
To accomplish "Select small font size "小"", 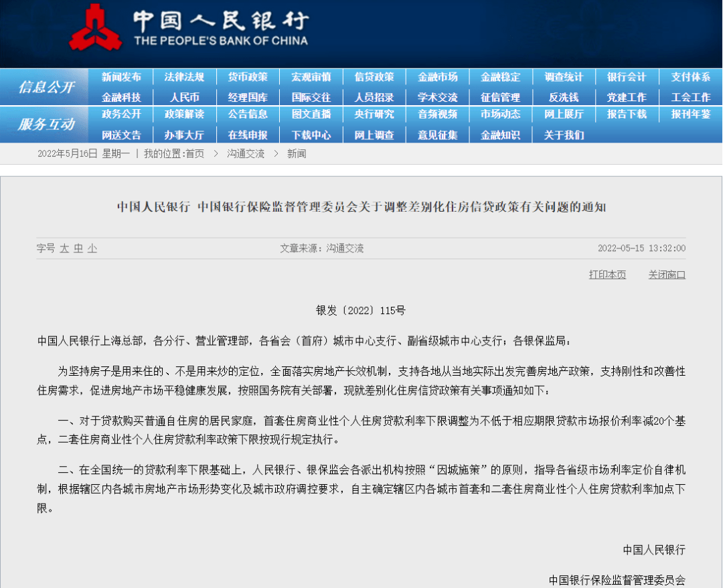I will [x=93, y=248].
